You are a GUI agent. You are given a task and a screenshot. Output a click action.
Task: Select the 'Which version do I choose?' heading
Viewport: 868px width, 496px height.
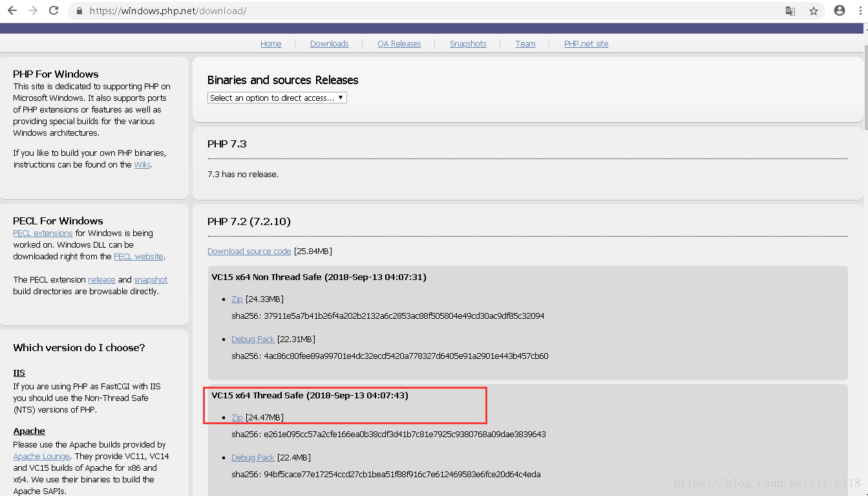79,348
